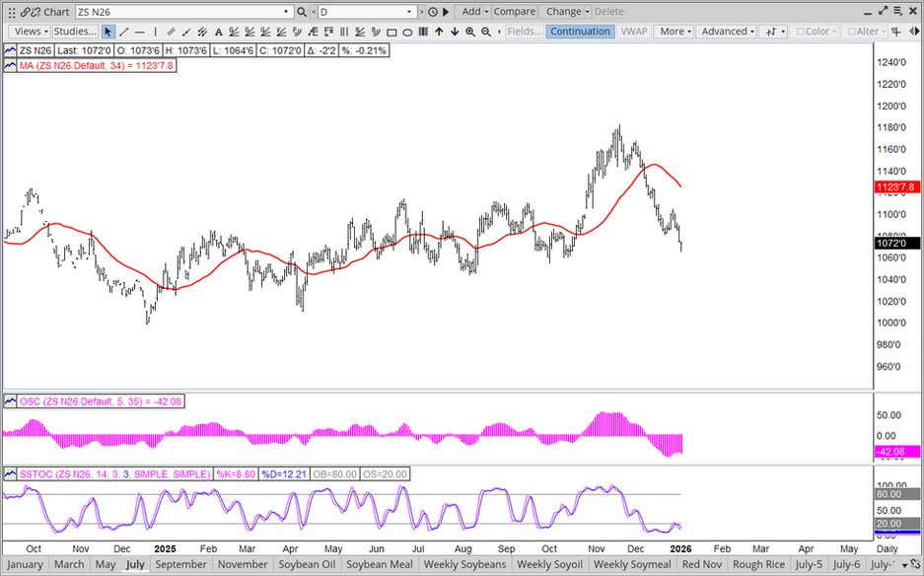Open the Views dropdown
Viewport: 924px width, 576px height.
[x=32, y=32]
